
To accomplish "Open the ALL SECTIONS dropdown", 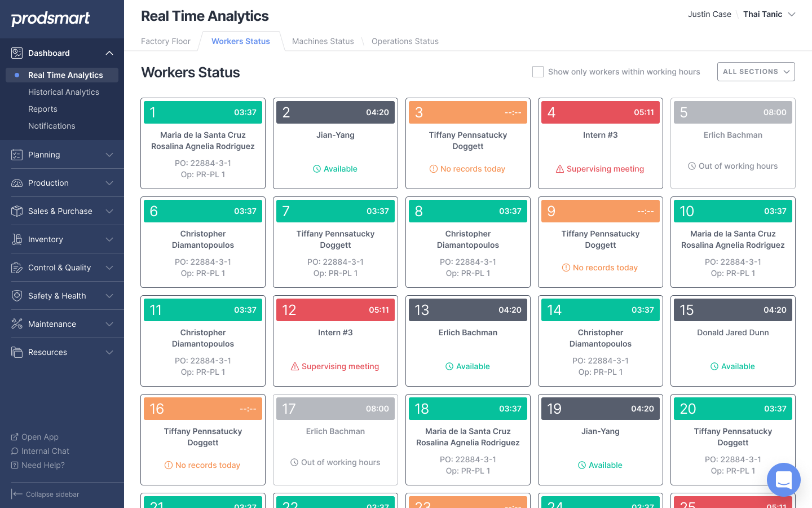I will click(x=756, y=72).
